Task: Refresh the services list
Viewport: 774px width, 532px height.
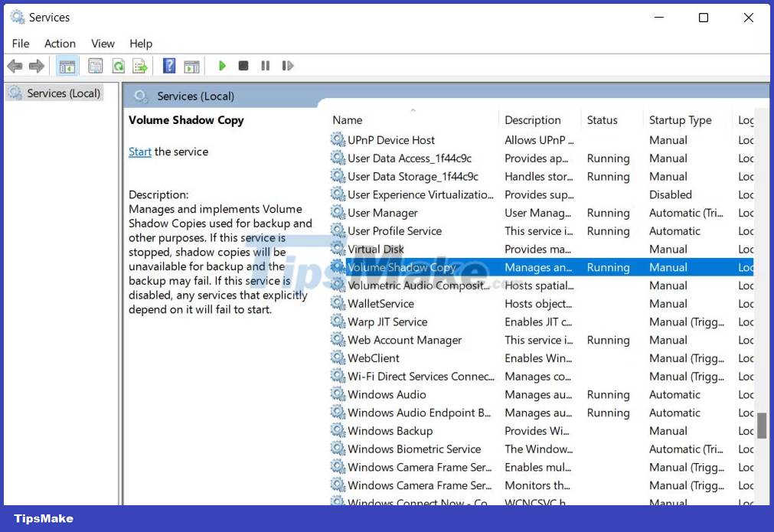Action: (118, 66)
